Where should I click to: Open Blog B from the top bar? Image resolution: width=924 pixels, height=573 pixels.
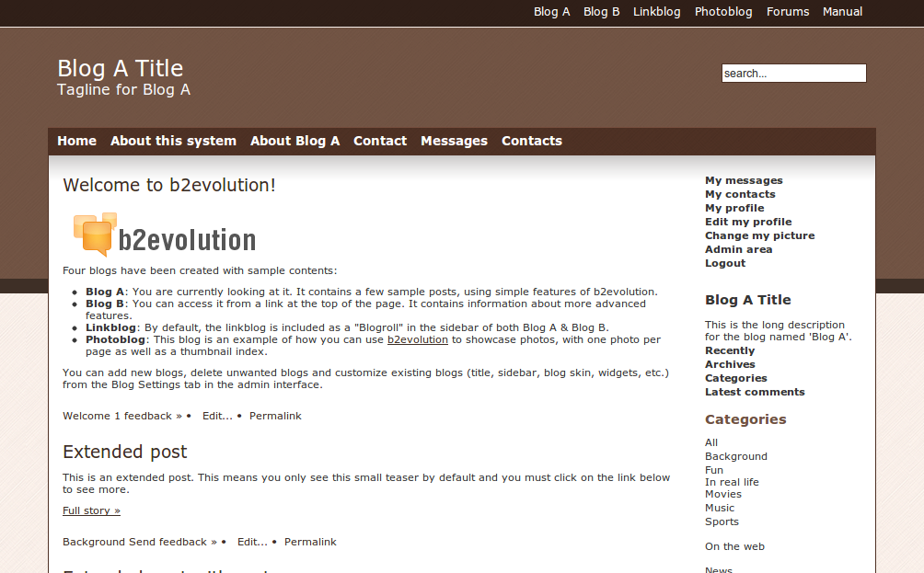coord(601,12)
